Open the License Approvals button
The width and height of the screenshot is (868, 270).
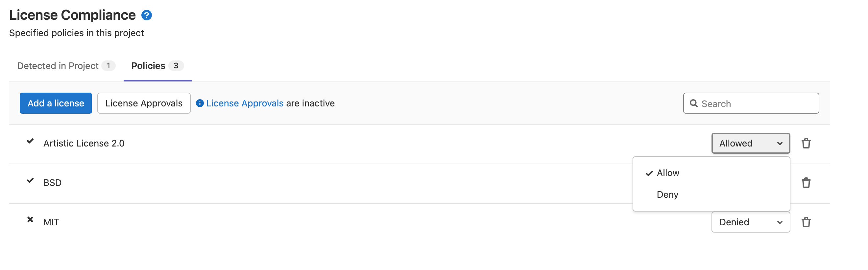tap(144, 103)
